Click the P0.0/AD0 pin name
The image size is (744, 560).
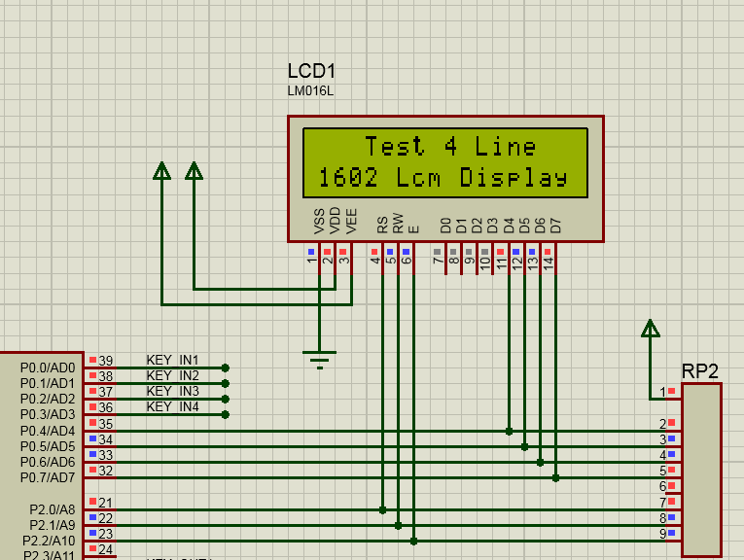[x=48, y=367]
